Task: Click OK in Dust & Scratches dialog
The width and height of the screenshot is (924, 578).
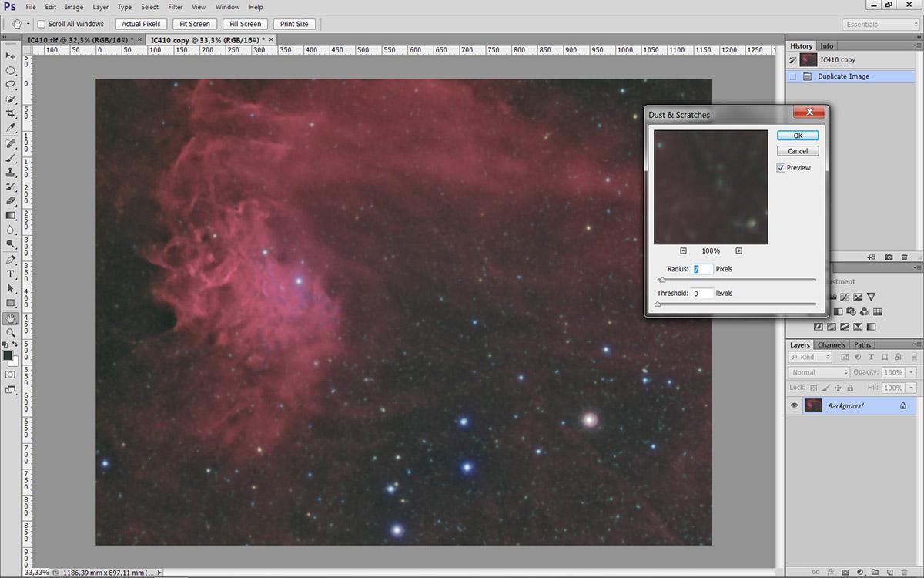Action: tap(798, 136)
